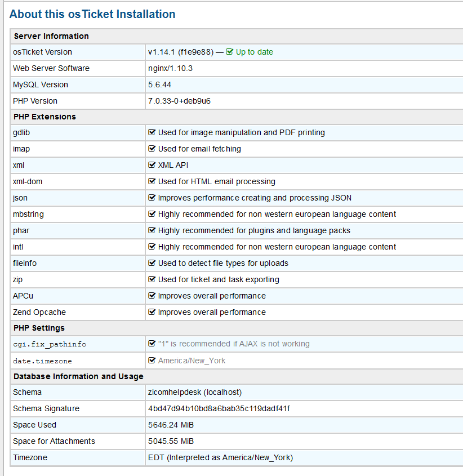Click the America/New_York timezone value
Screen dimensions: 463x476
pyautogui.click(x=192, y=361)
